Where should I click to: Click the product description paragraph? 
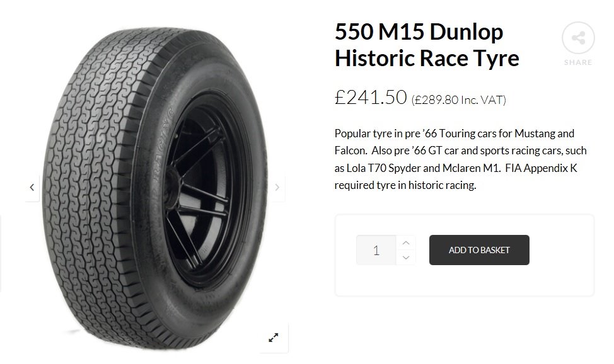click(460, 160)
